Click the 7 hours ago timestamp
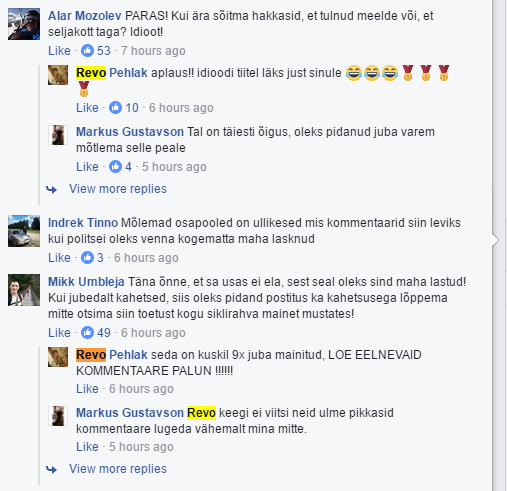The width and height of the screenshot is (507, 491). [153, 51]
